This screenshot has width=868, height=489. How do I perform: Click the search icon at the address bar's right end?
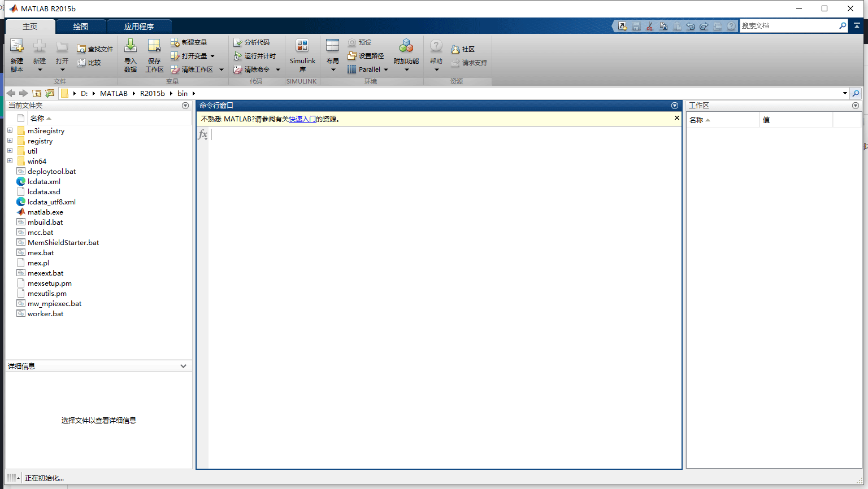856,93
